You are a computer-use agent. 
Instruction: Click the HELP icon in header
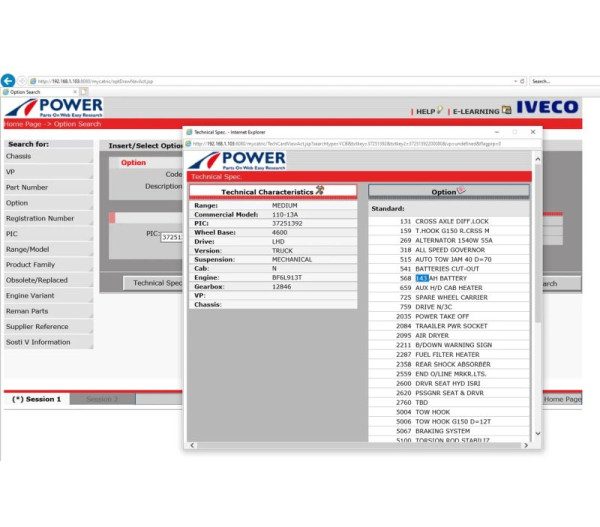pyautogui.click(x=440, y=111)
